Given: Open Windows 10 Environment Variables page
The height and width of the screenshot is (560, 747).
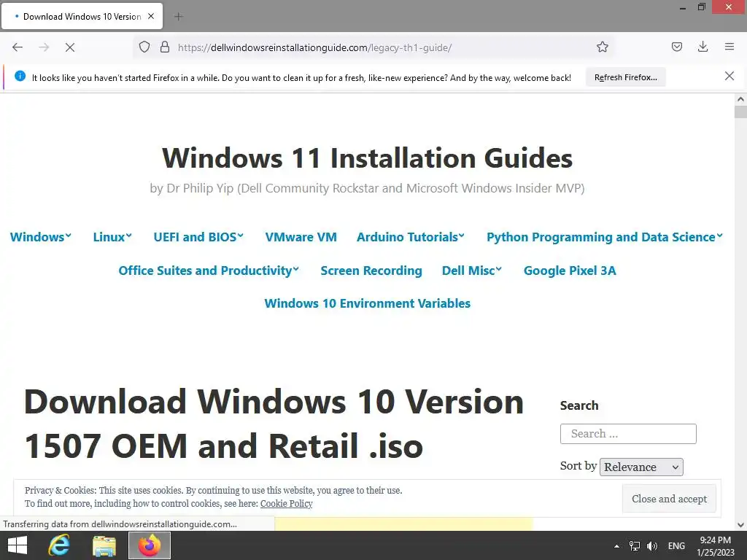Looking at the screenshot, I should pos(368,303).
